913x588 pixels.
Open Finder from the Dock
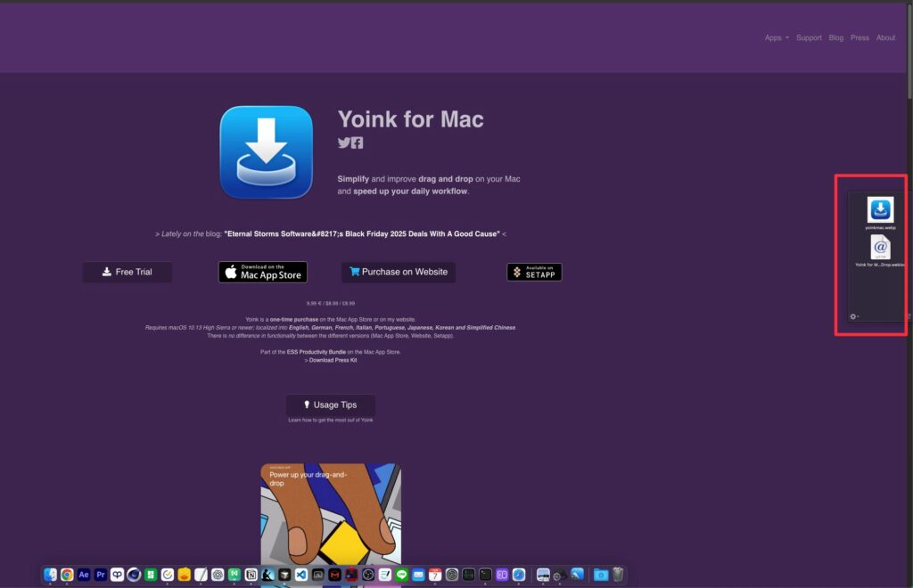coord(50,576)
